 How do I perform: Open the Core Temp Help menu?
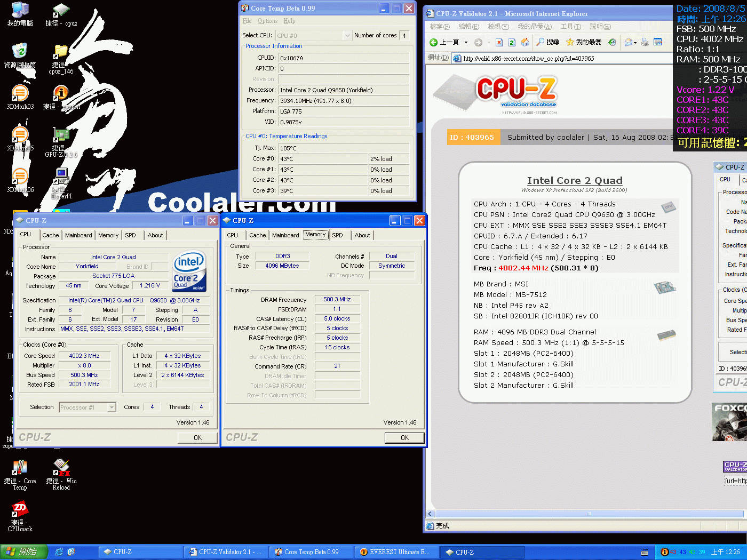(x=289, y=21)
